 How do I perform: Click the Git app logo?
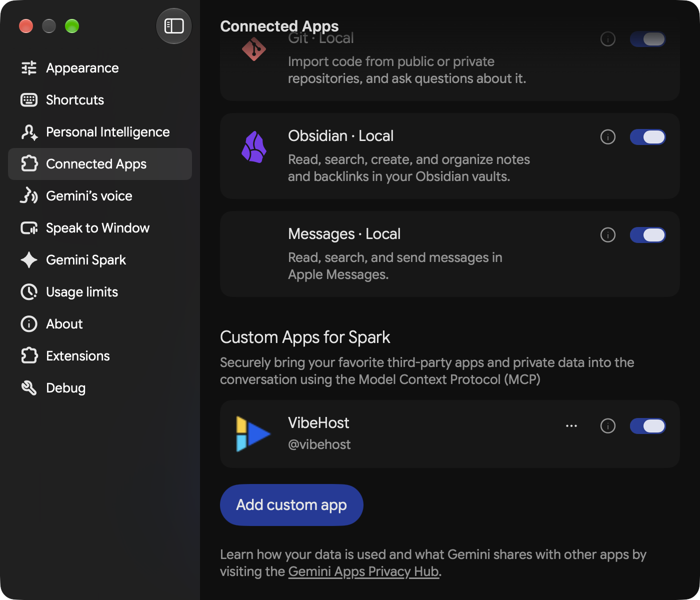254,49
